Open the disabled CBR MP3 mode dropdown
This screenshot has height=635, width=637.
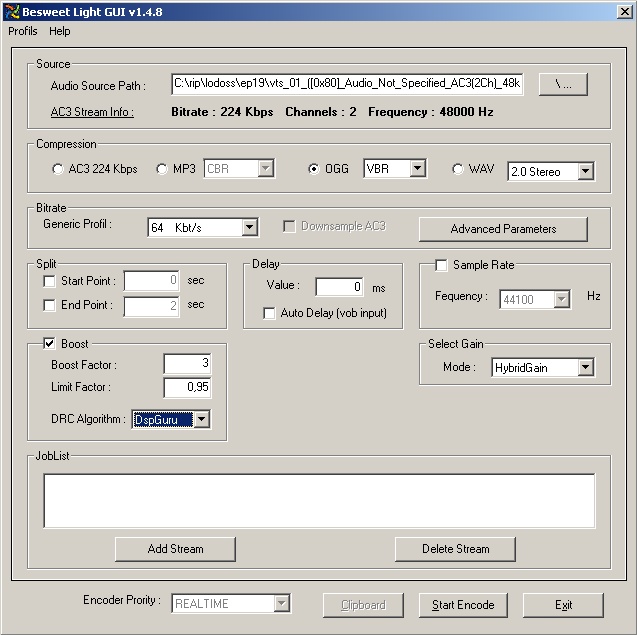click(239, 169)
